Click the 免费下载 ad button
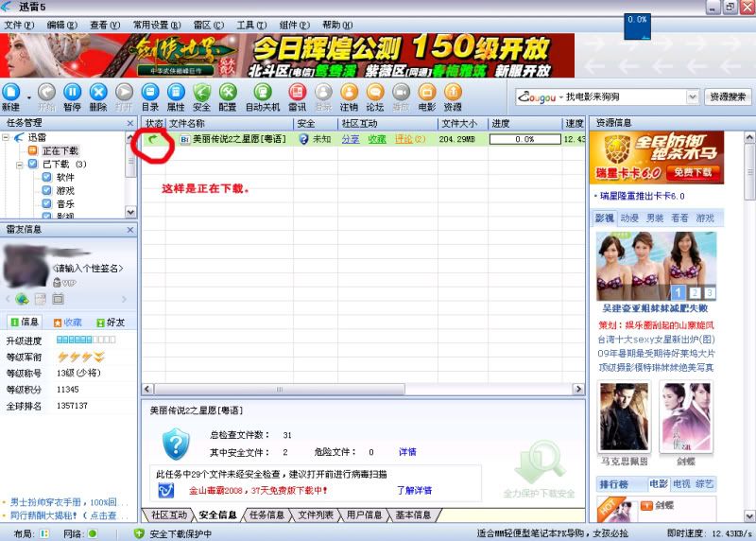The width and height of the screenshot is (756, 541). tap(693, 172)
